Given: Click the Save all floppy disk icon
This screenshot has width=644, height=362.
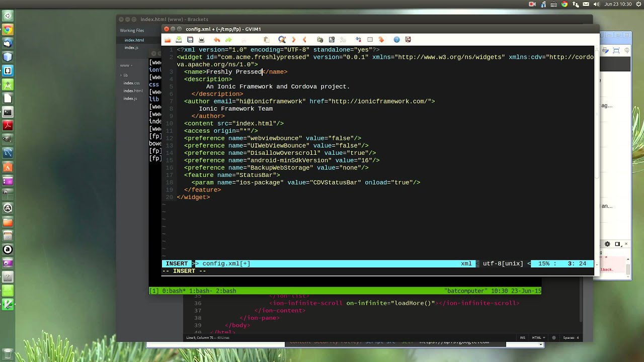Looking at the screenshot, I should point(190,40).
